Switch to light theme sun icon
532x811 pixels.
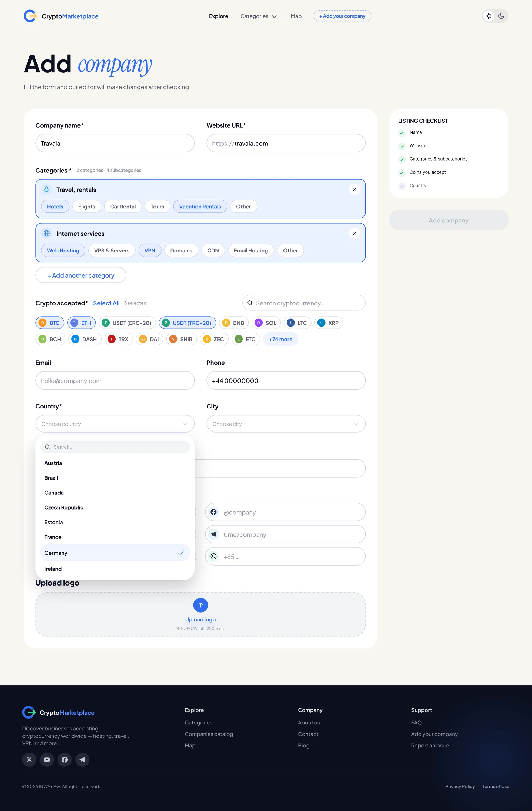[x=489, y=16]
